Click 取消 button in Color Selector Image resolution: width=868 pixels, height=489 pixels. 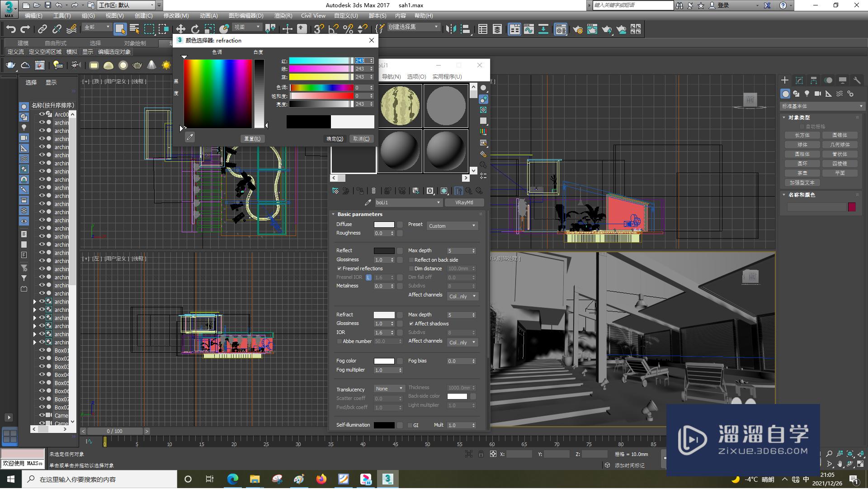click(360, 138)
